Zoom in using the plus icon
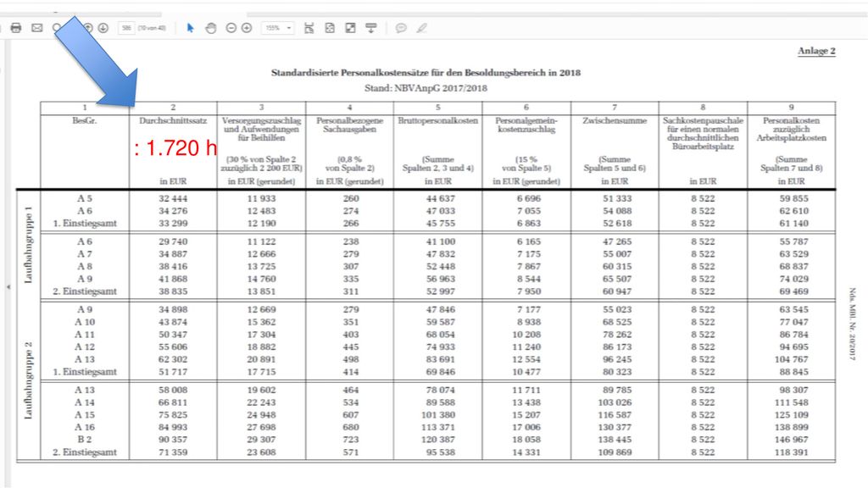Image resolution: width=868 pixels, height=488 pixels. 247,28
